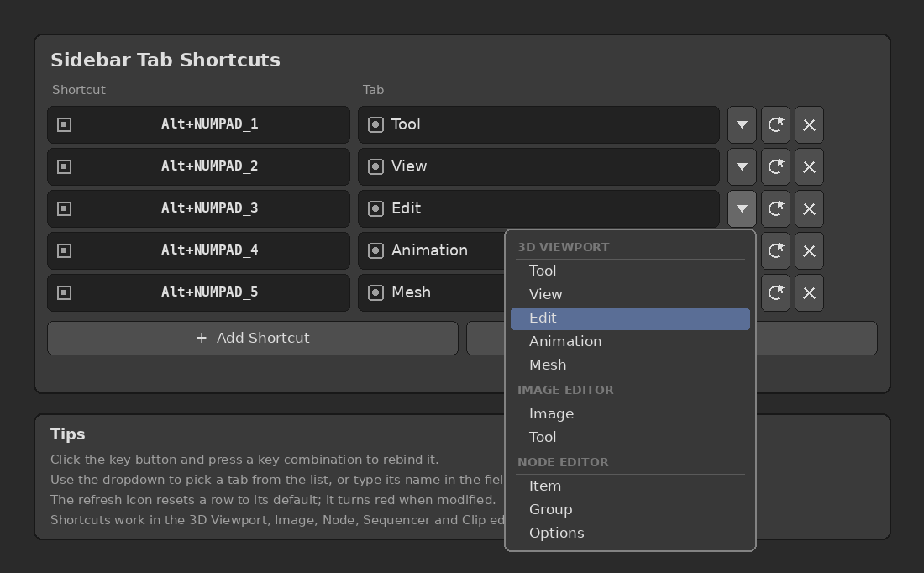Viewport: 924px width, 573px height.
Task: Choose Item under Node Editor
Action: (x=630, y=486)
